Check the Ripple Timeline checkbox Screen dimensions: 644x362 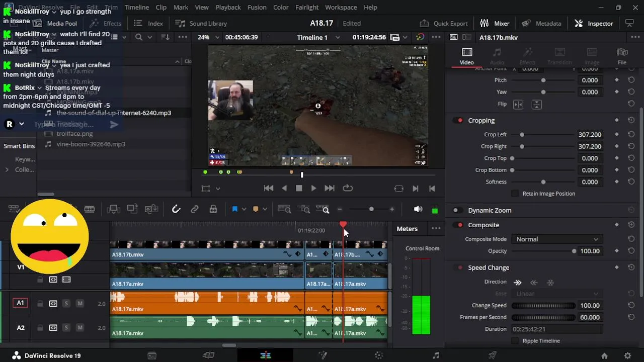coord(515,341)
